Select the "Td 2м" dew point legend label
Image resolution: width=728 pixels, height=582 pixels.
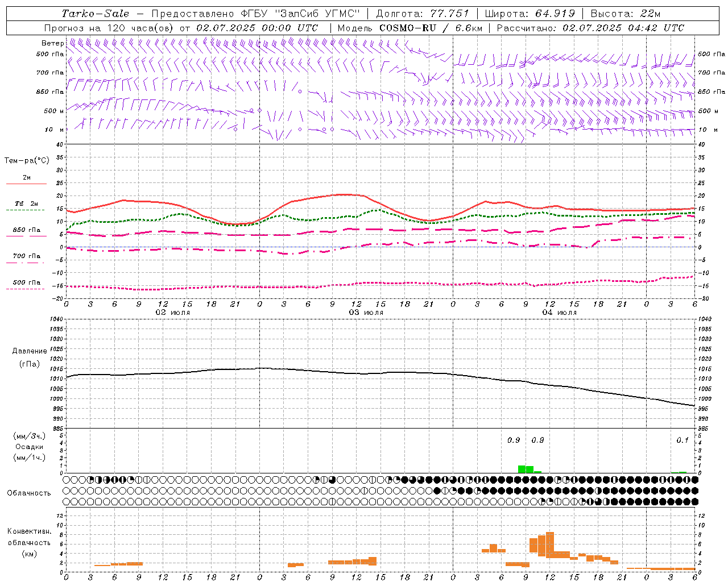[27, 203]
